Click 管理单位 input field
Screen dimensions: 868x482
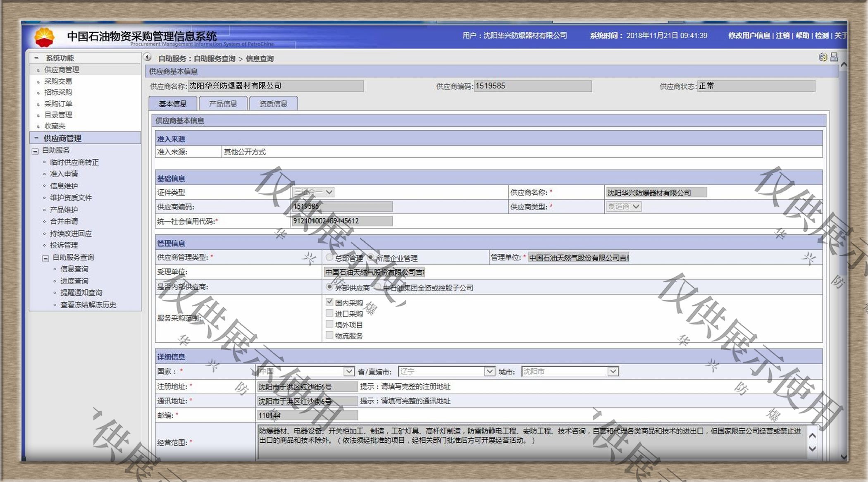coord(578,258)
